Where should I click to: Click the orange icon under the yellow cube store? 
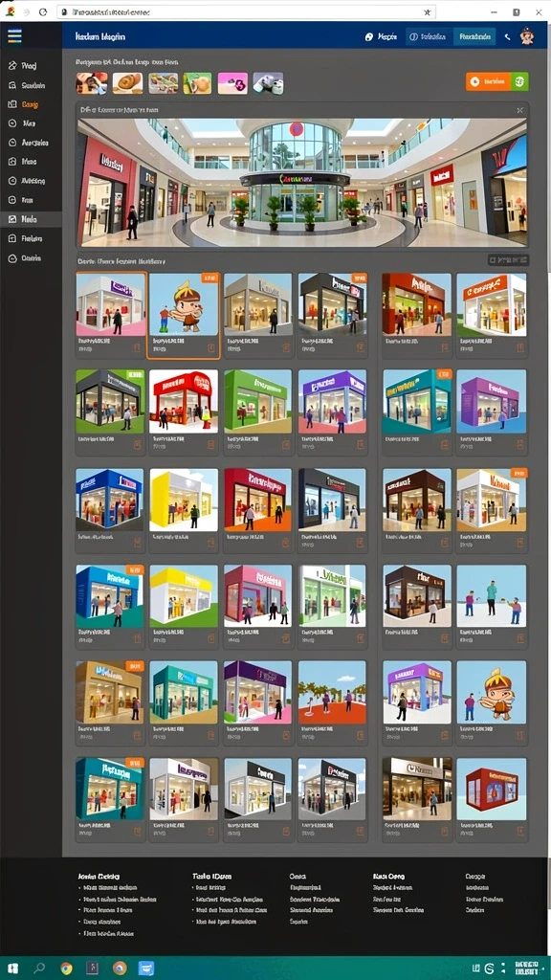pyautogui.click(x=210, y=542)
